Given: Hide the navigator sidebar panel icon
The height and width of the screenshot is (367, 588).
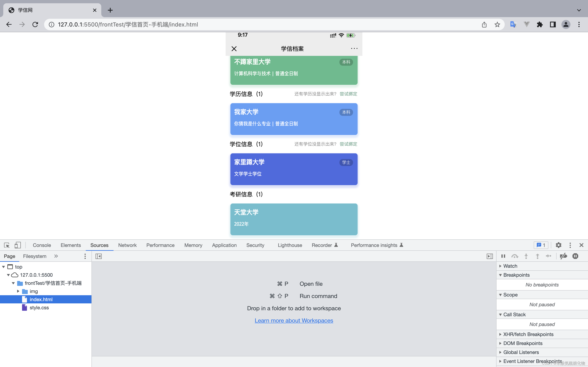Looking at the screenshot, I should (98, 256).
